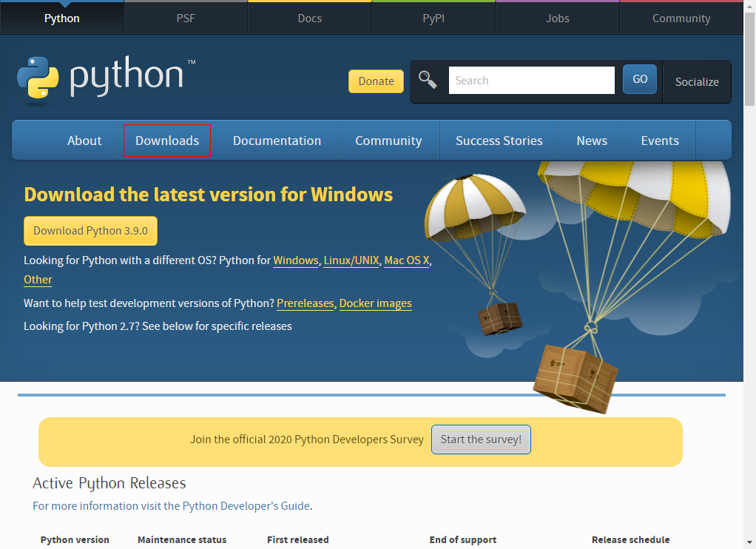
Task: Open the About navigation menu
Action: click(x=84, y=141)
